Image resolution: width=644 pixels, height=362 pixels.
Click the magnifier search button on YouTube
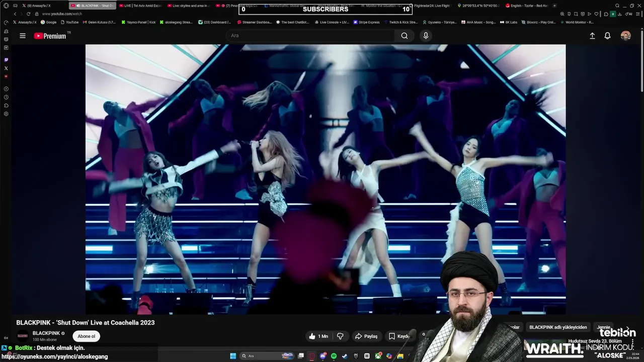(405, 36)
